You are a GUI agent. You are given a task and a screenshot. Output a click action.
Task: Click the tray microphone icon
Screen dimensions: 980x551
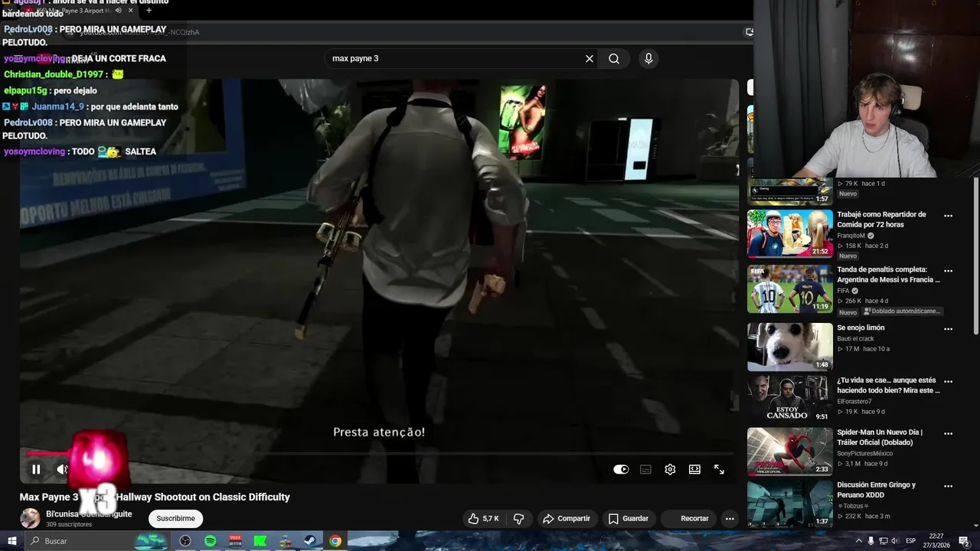[871, 541]
